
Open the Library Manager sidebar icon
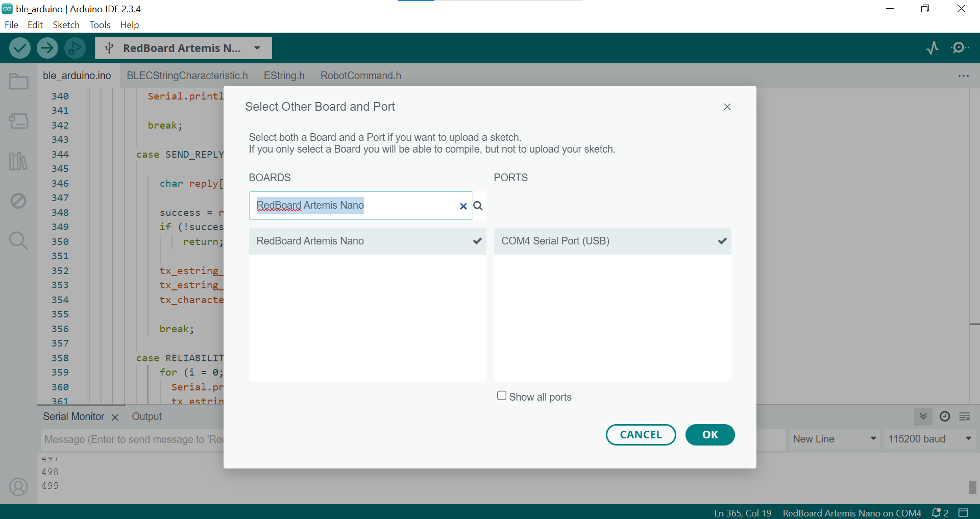[x=18, y=161]
